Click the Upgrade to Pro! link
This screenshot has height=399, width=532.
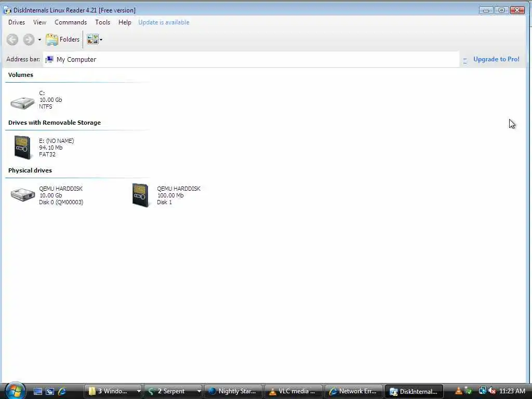click(496, 59)
